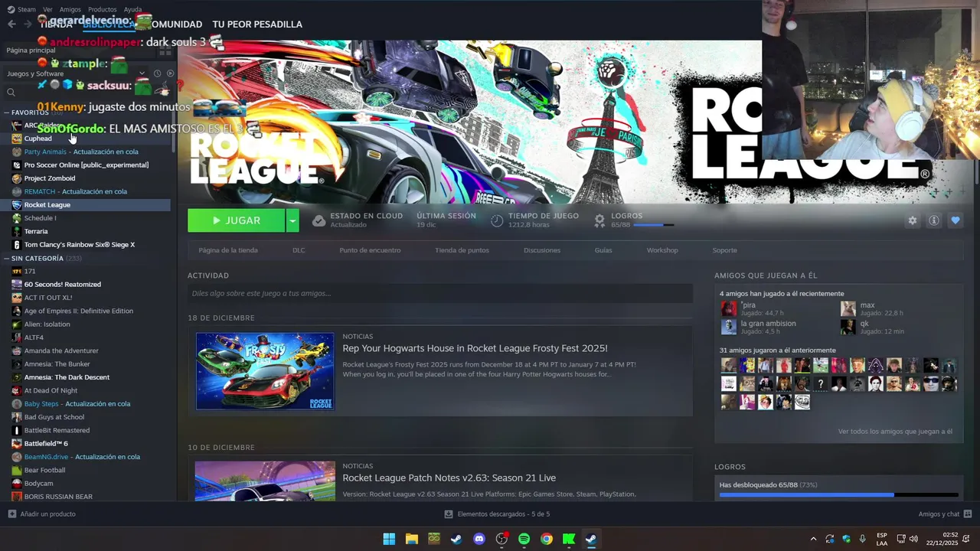Show game info with the info icon
The width and height of the screenshot is (980, 551).
coord(933,220)
